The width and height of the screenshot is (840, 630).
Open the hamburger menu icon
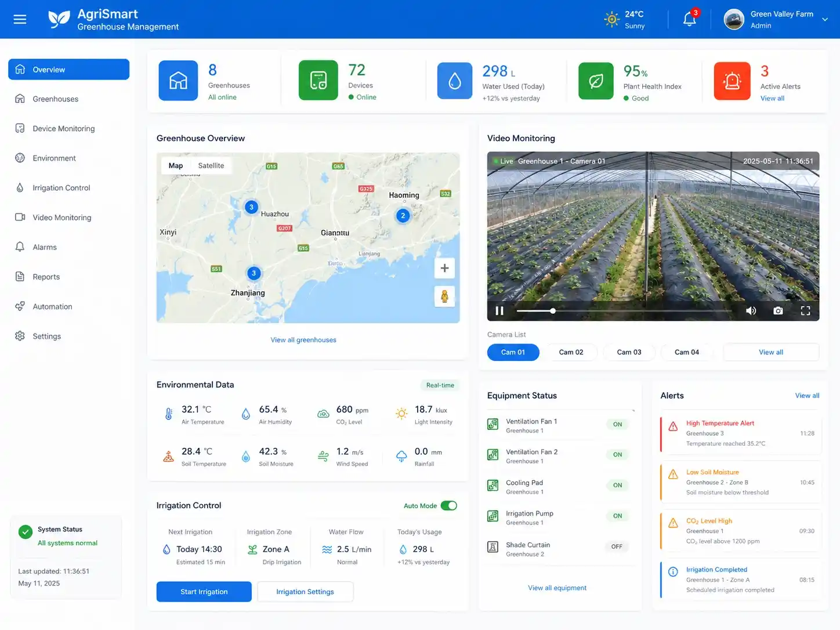tap(20, 19)
